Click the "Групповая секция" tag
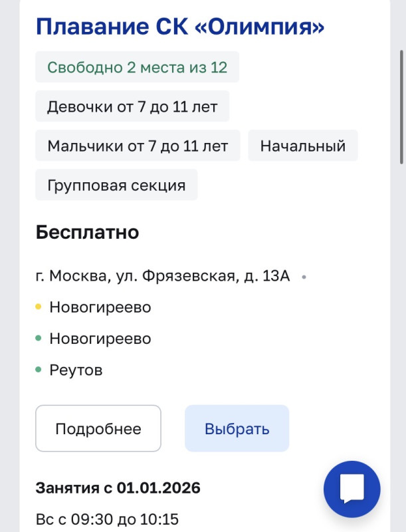The width and height of the screenshot is (406, 532). [116, 185]
